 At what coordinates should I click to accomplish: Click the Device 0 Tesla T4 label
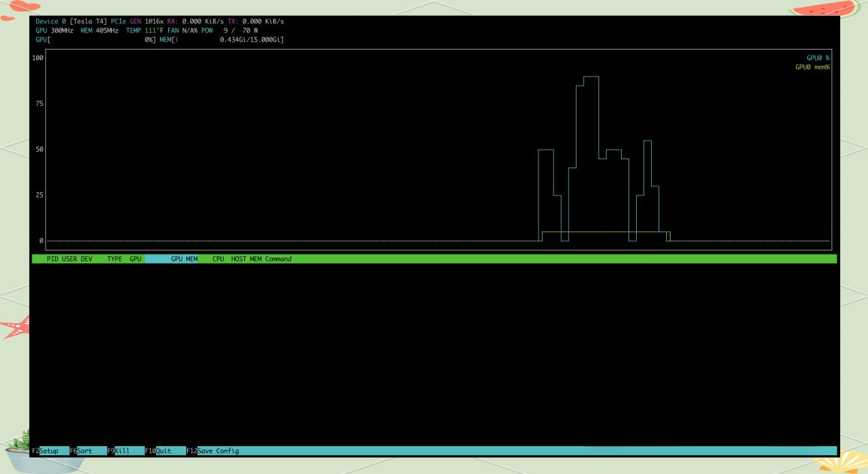click(71, 22)
